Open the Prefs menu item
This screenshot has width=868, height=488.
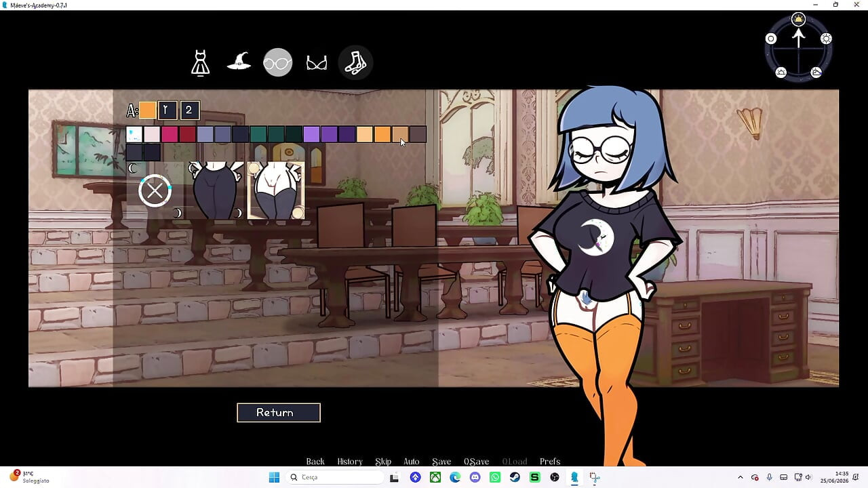(x=550, y=462)
